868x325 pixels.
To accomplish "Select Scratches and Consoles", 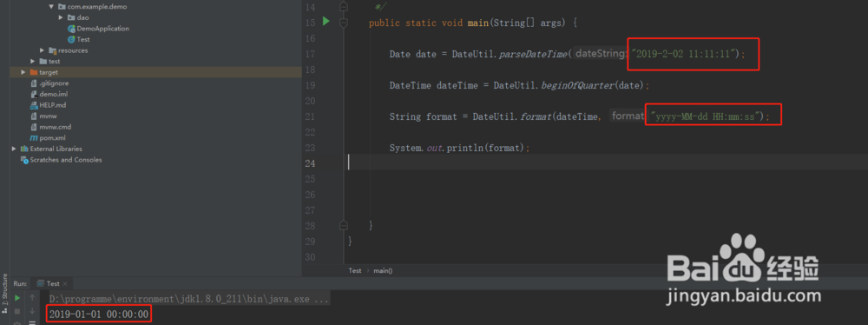I will coord(66,160).
